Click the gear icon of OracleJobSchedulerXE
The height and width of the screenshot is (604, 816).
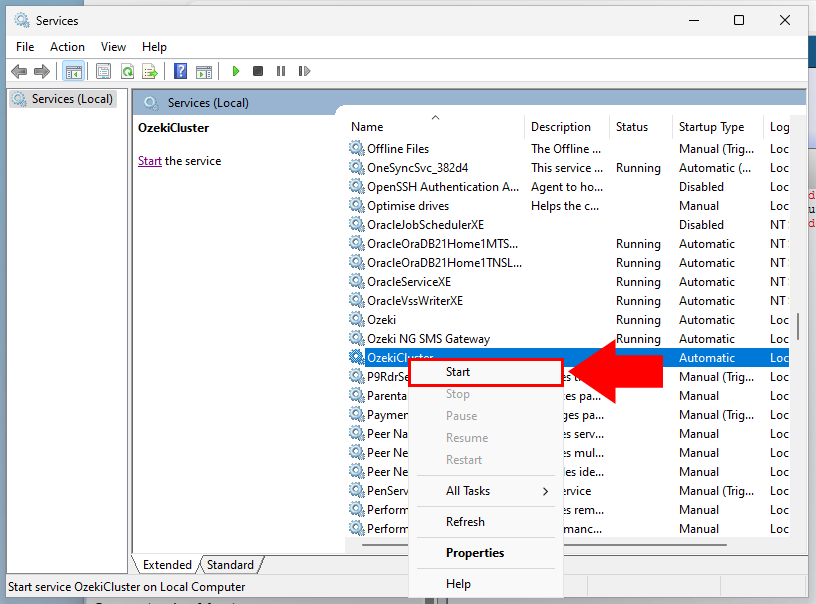pyautogui.click(x=356, y=224)
